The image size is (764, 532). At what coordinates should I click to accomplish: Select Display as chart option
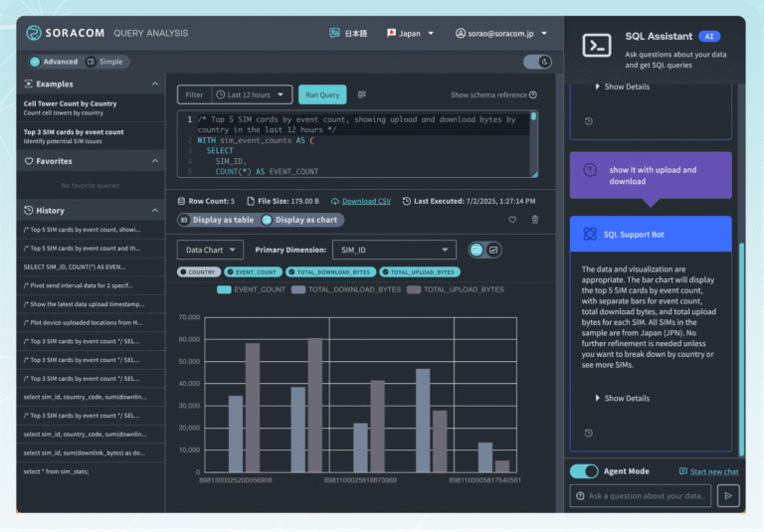click(300, 220)
